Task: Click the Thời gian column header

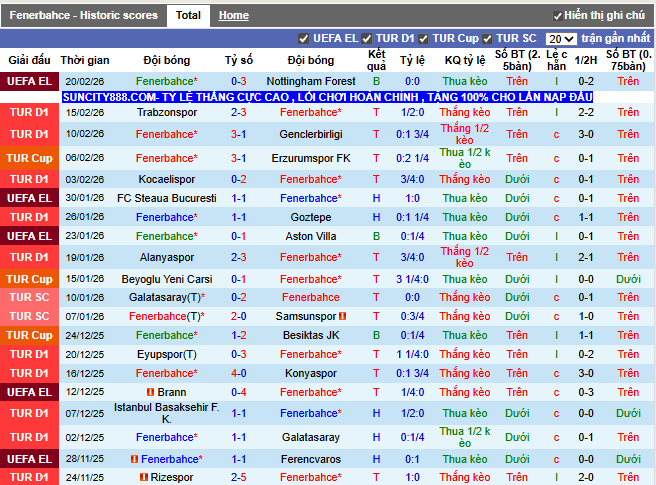Action: click(85, 60)
